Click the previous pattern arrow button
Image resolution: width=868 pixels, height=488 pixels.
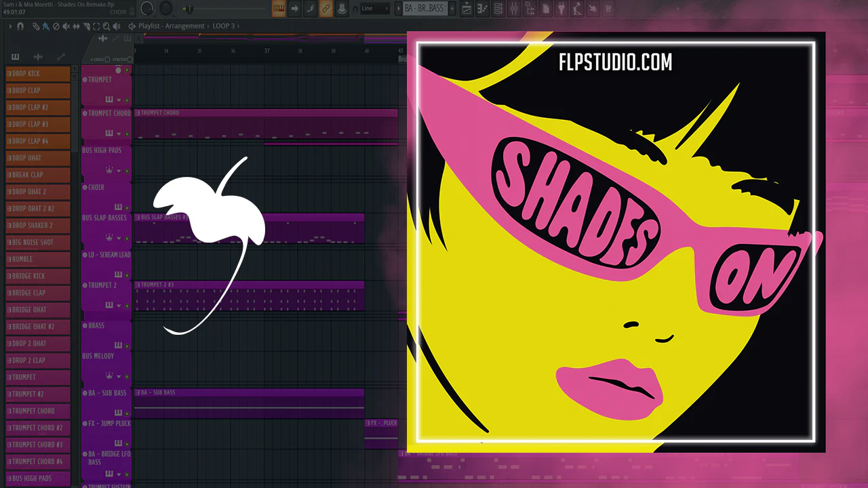coord(399,8)
